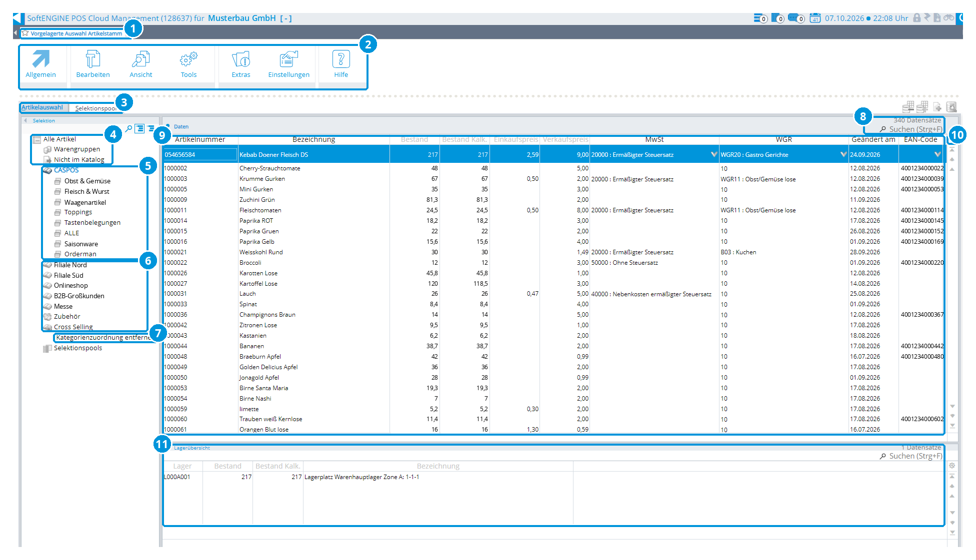Click the magnifier above selection tree

(128, 128)
